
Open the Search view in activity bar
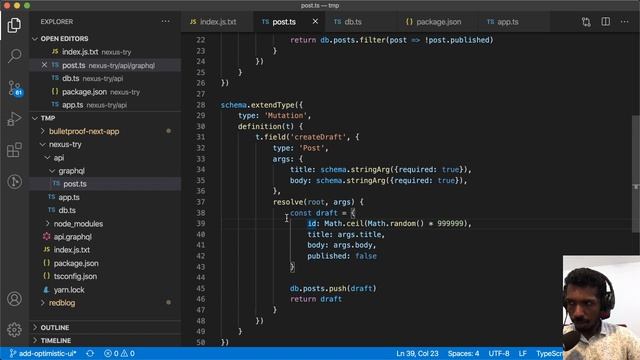[14, 56]
